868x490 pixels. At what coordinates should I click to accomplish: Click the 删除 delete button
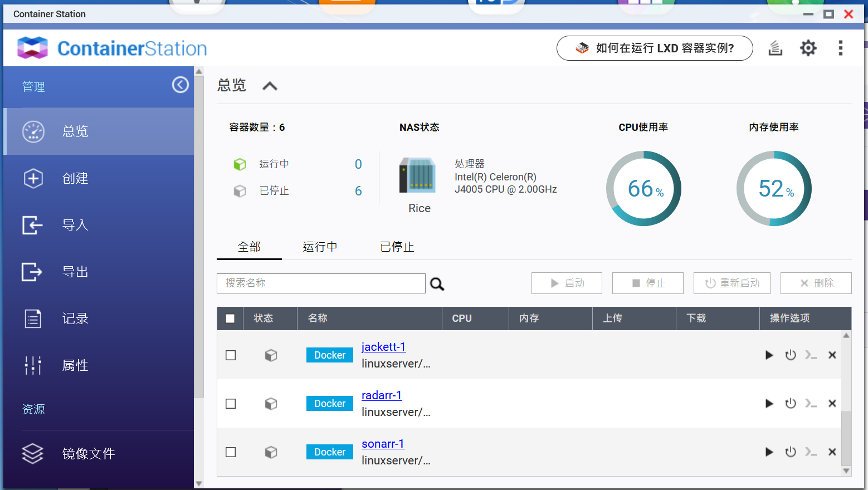[816, 283]
